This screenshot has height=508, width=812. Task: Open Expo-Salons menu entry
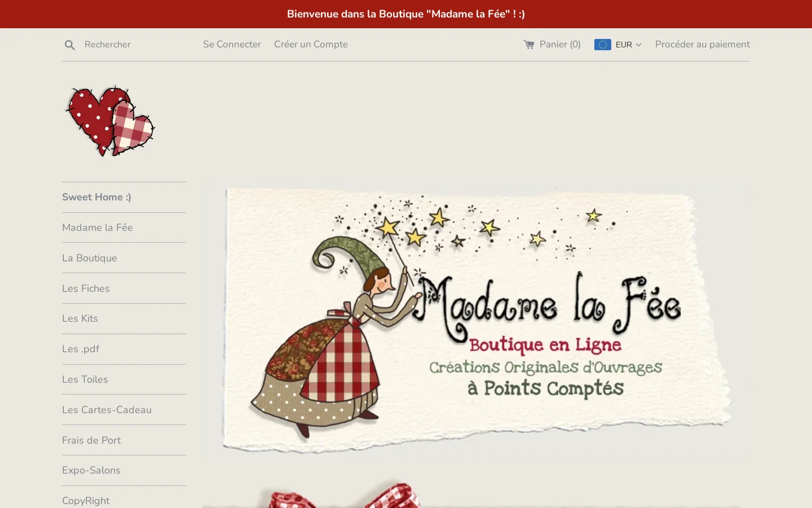click(x=91, y=470)
